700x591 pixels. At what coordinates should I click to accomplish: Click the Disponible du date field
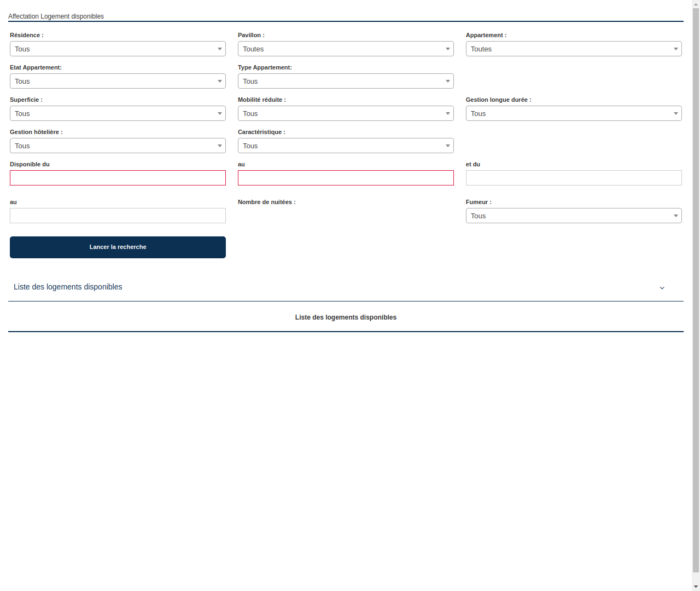[x=118, y=178]
